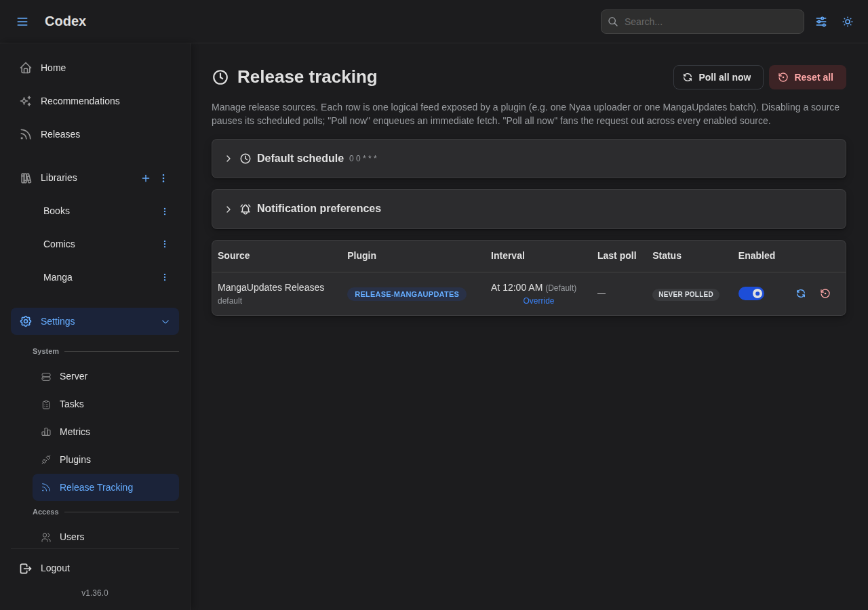Click Poll all now button

click(x=718, y=77)
